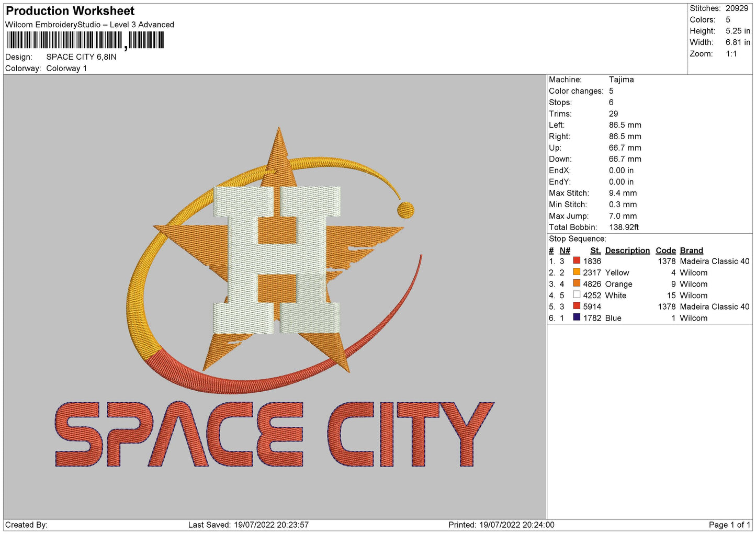Click the Colorway 1 value
The height and width of the screenshot is (534, 756).
pos(66,69)
